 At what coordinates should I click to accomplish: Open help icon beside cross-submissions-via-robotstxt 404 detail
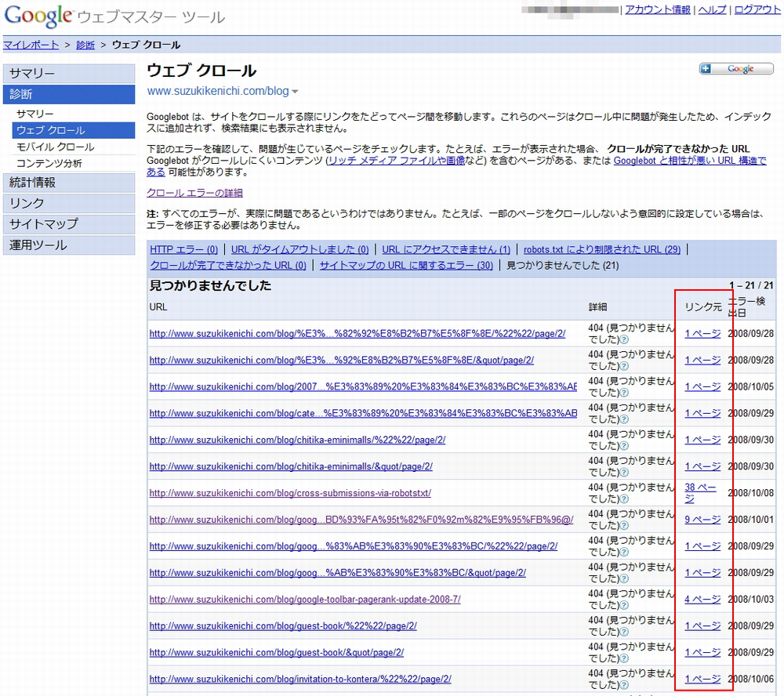tap(624, 499)
